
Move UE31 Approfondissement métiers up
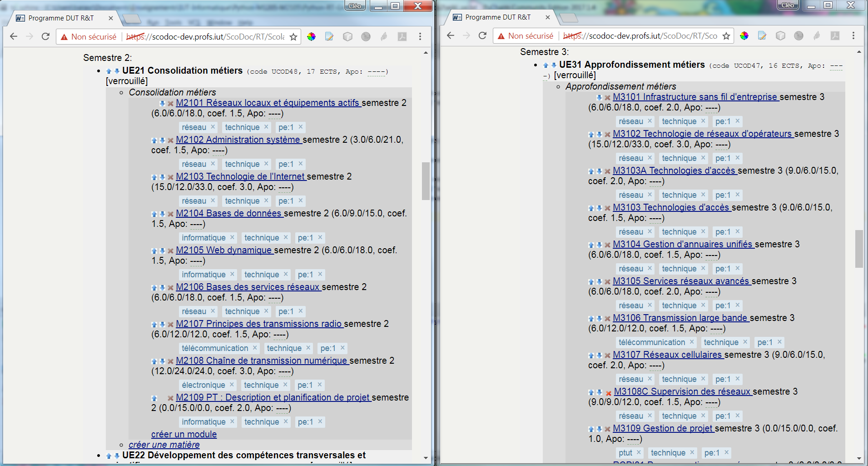[x=546, y=65]
